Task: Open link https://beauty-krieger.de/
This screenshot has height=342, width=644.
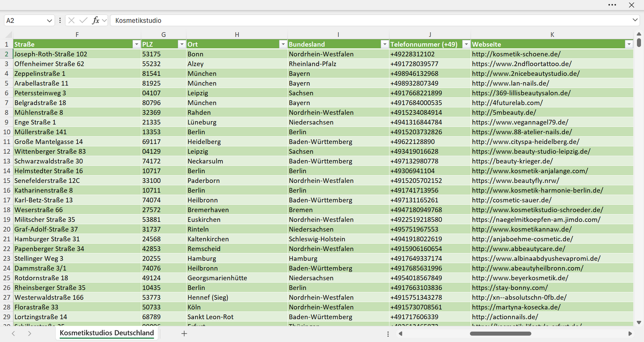Action: pyautogui.click(x=512, y=161)
